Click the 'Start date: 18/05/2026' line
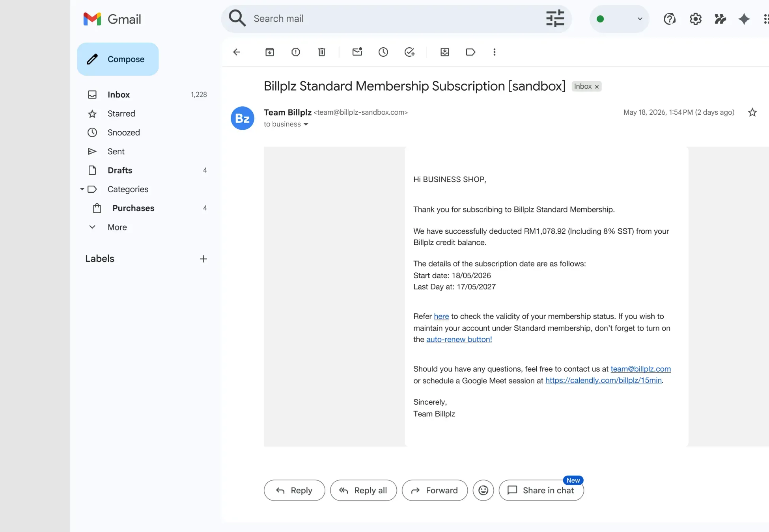Image resolution: width=769 pixels, height=532 pixels. coord(452,275)
